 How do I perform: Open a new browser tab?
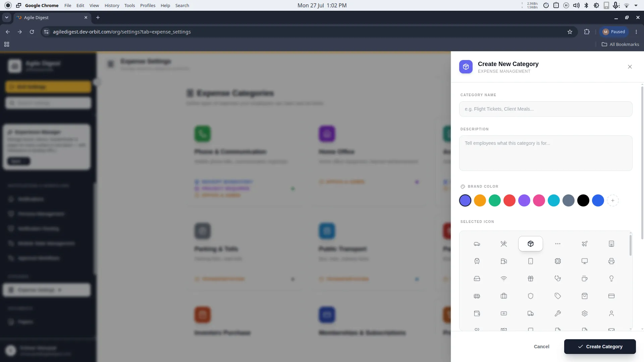[x=98, y=17]
